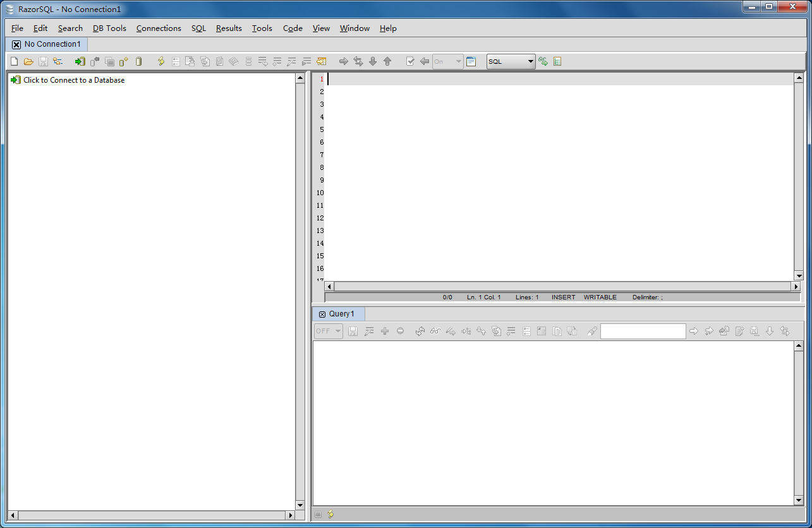Screen dimensions: 812x528
Task: Open the Code menu
Action: [293, 28]
